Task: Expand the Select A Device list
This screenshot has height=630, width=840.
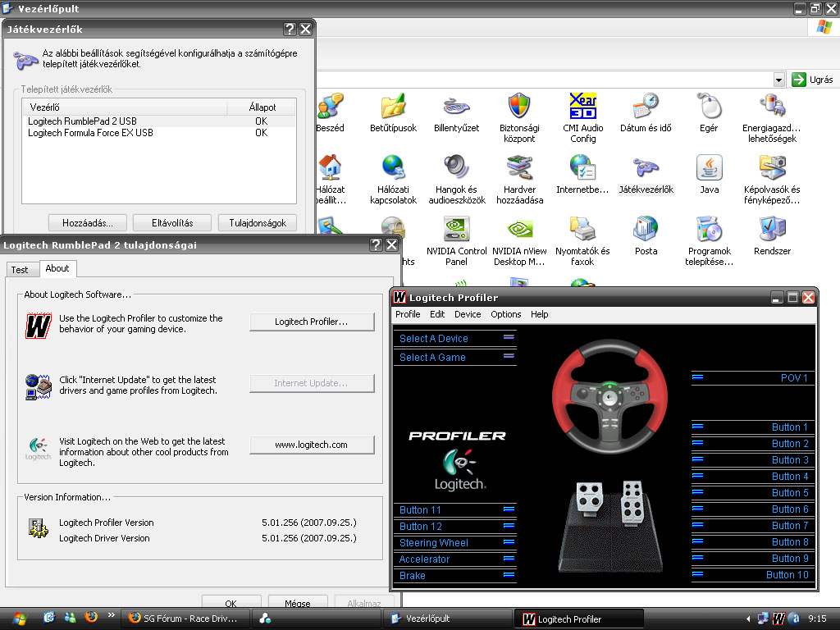Action: point(509,337)
